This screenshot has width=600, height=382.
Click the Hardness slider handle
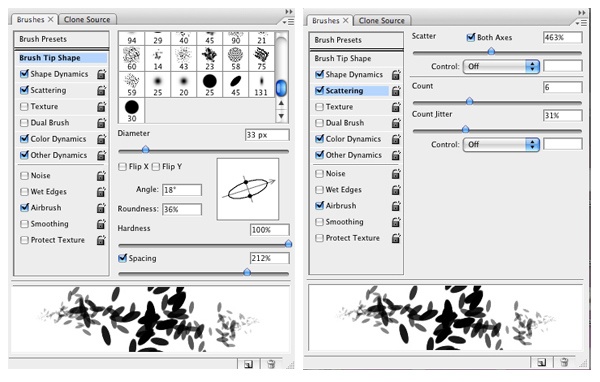pyautogui.click(x=289, y=244)
